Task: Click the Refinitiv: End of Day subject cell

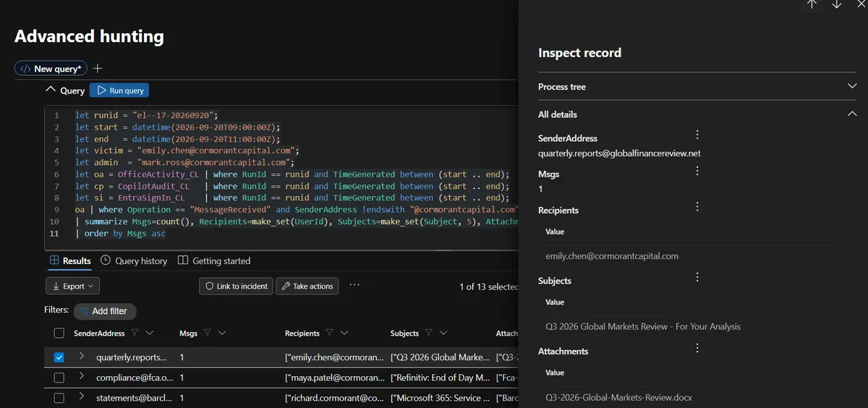Action: (x=440, y=378)
